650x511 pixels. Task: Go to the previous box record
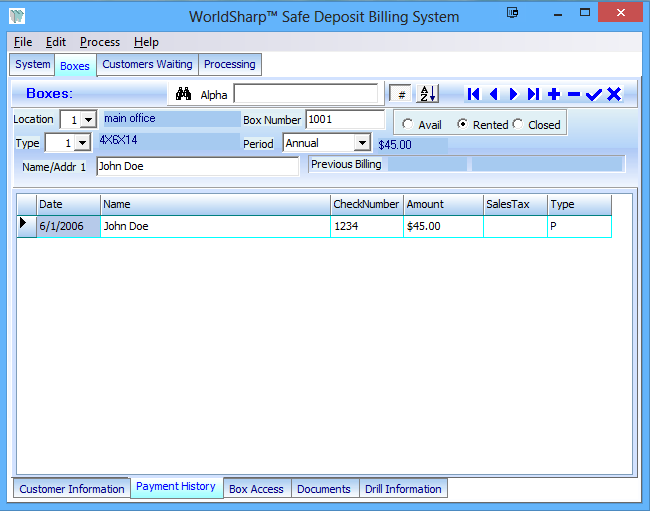coord(493,94)
